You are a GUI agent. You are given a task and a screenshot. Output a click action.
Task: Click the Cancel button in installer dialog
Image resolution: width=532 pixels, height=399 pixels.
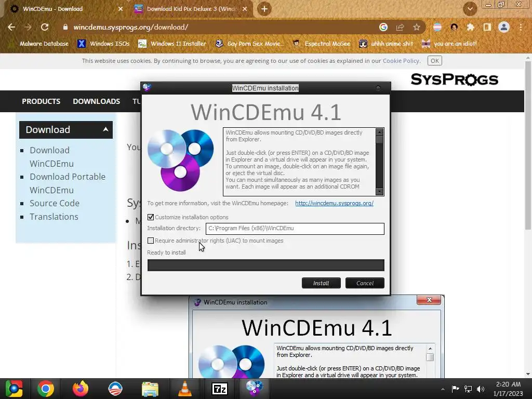tap(365, 283)
